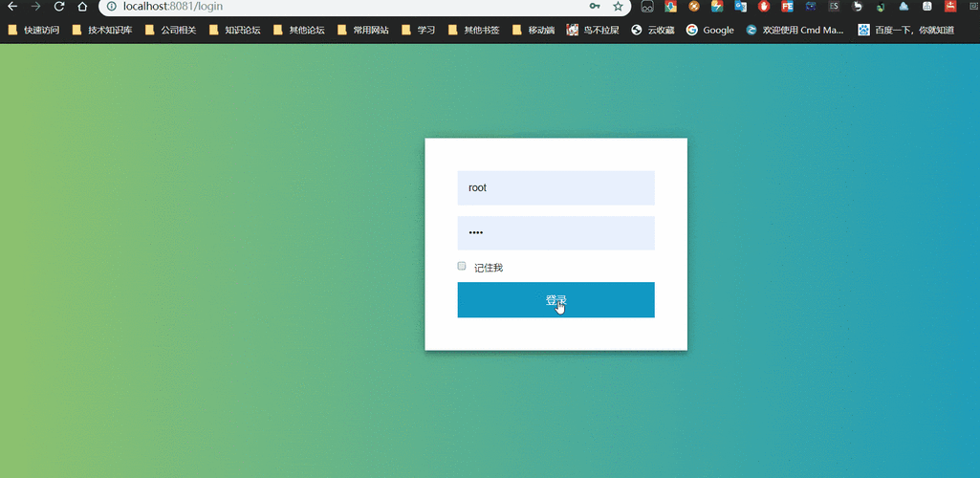
Task: Open the saved password key icon
Action: point(596,7)
